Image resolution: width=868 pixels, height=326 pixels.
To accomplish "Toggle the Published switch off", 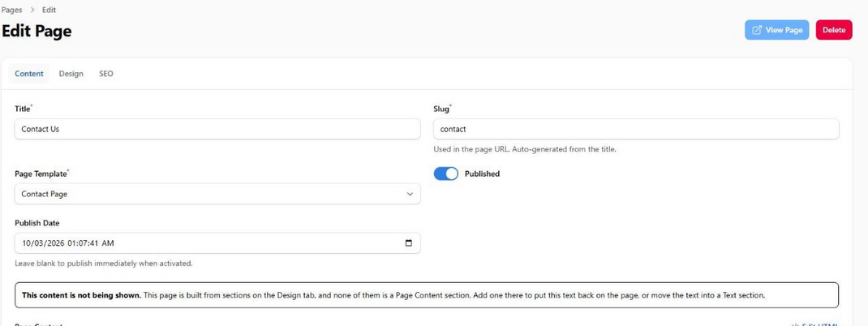I will [445, 174].
